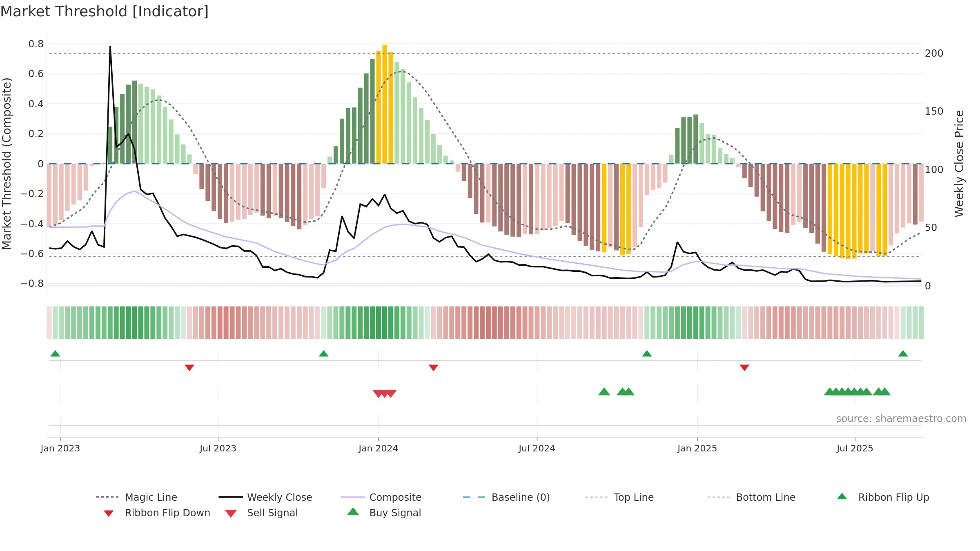Toggle the Ribbon Flip Up legend entry
Screen dimensions: 980x551
pyautogui.click(x=883, y=497)
